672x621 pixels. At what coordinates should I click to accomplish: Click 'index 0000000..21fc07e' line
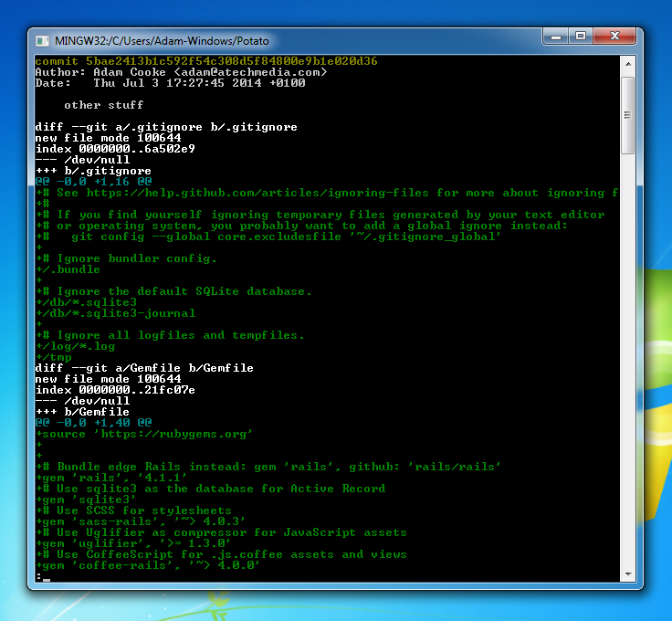click(115, 390)
